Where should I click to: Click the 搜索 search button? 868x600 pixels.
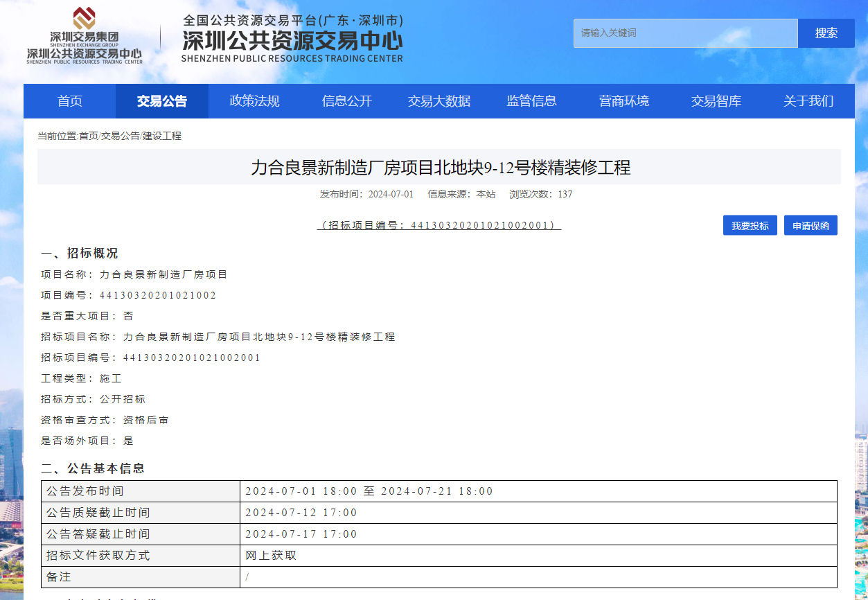click(826, 33)
